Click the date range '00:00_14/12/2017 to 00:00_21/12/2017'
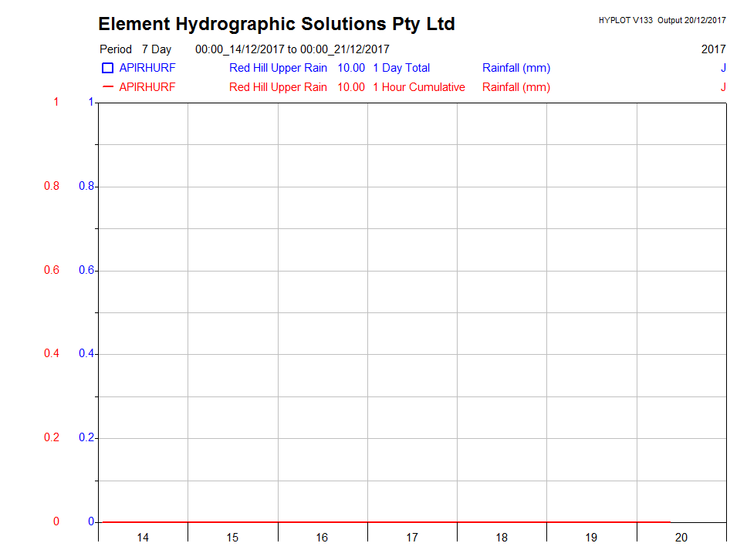Viewport: 747px width, 560px height. point(292,49)
